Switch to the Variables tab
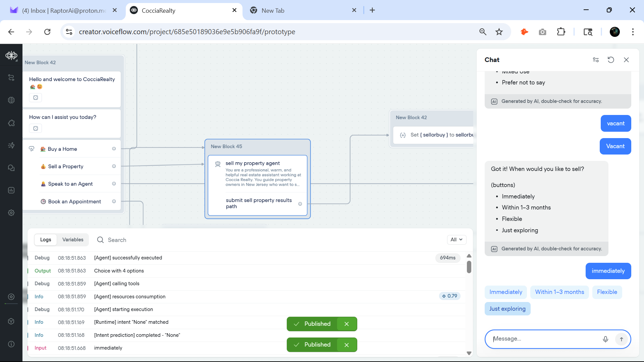The image size is (644, 362). point(73,240)
